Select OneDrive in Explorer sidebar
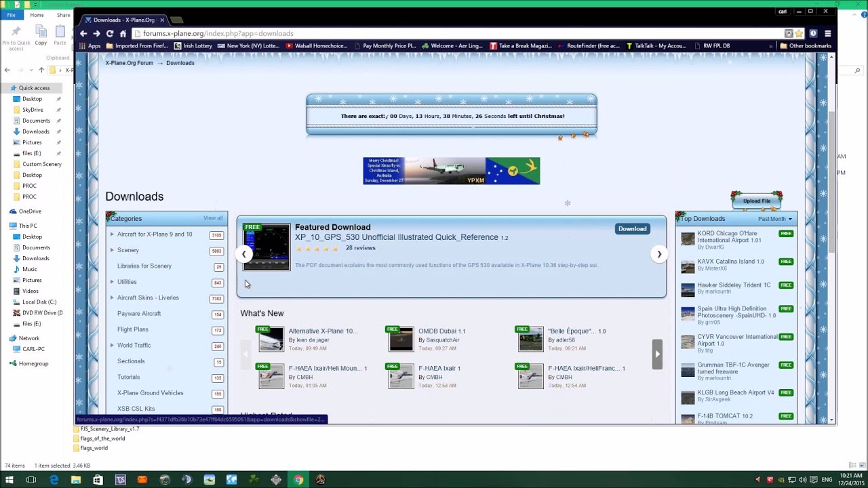 click(30, 211)
